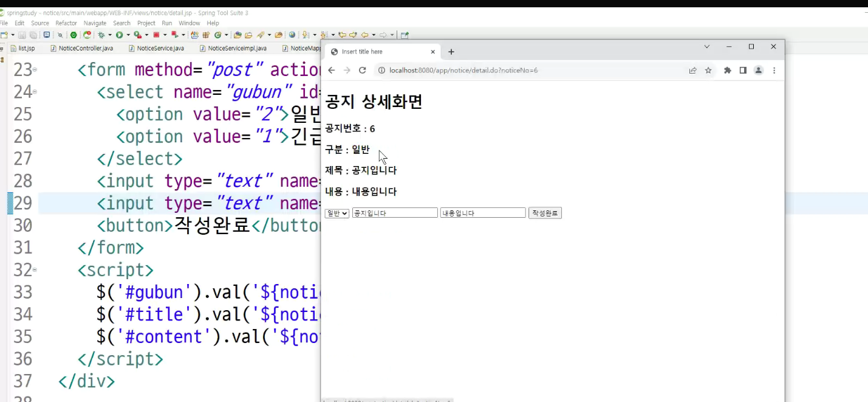The width and height of the screenshot is (868, 402).
Task: Open the File menu
Action: click(4, 23)
